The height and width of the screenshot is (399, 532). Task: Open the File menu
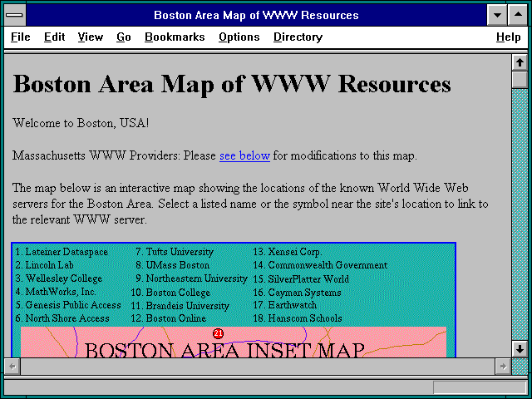20,37
